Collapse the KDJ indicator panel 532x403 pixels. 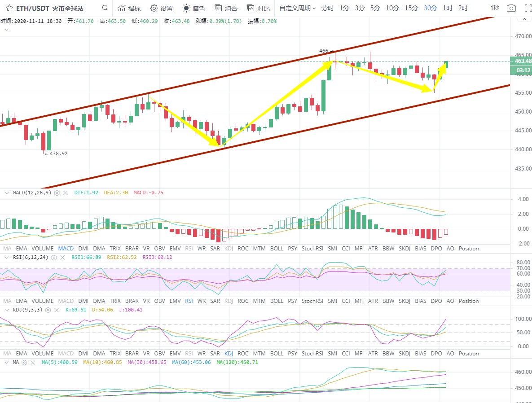click(x=6, y=310)
